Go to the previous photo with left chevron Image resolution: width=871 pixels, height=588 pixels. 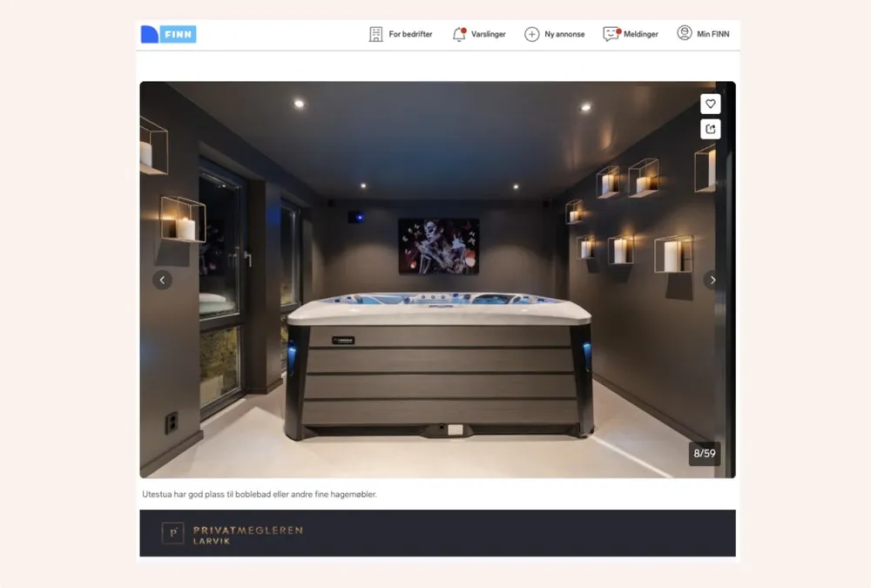click(162, 280)
